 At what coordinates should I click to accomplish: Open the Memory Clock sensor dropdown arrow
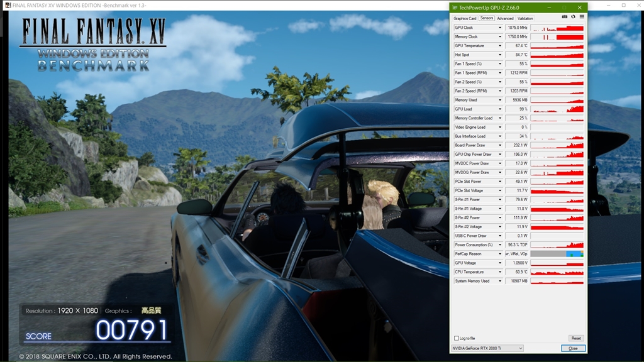(x=500, y=36)
